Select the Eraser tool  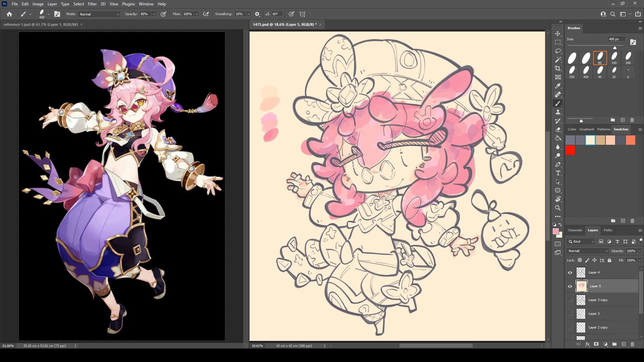click(x=558, y=129)
